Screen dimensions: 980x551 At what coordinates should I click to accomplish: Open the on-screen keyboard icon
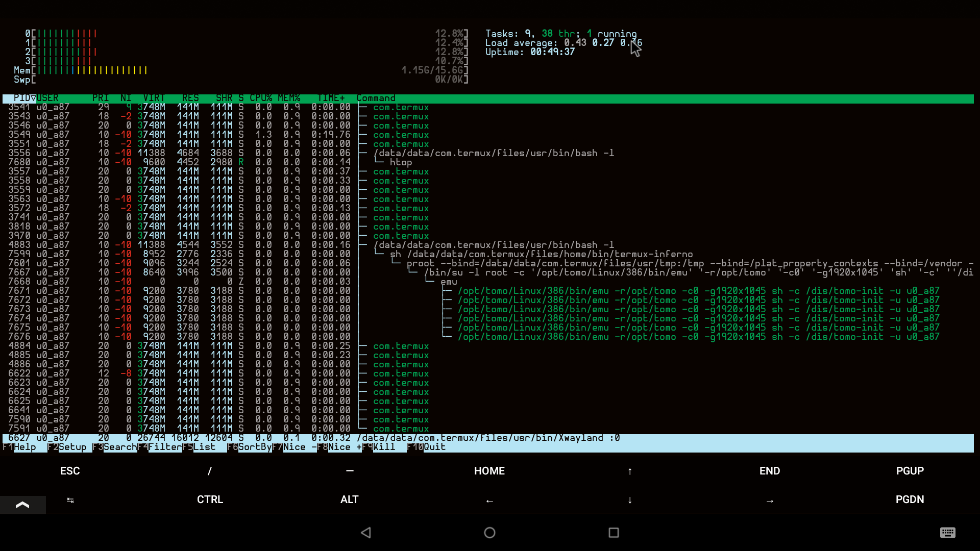pyautogui.click(x=947, y=533)
